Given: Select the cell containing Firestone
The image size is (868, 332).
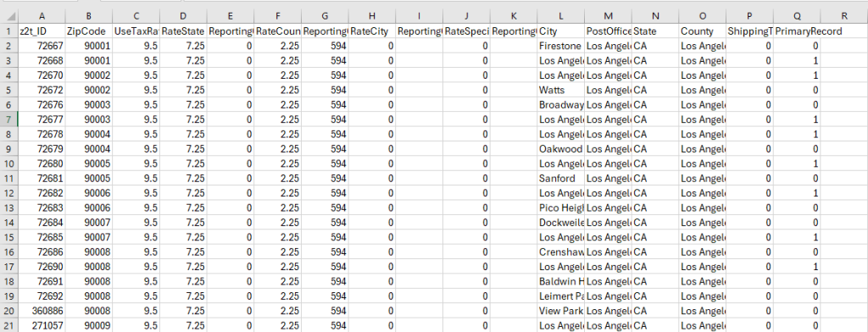Looking at the screenshot, I should (560, 46).
